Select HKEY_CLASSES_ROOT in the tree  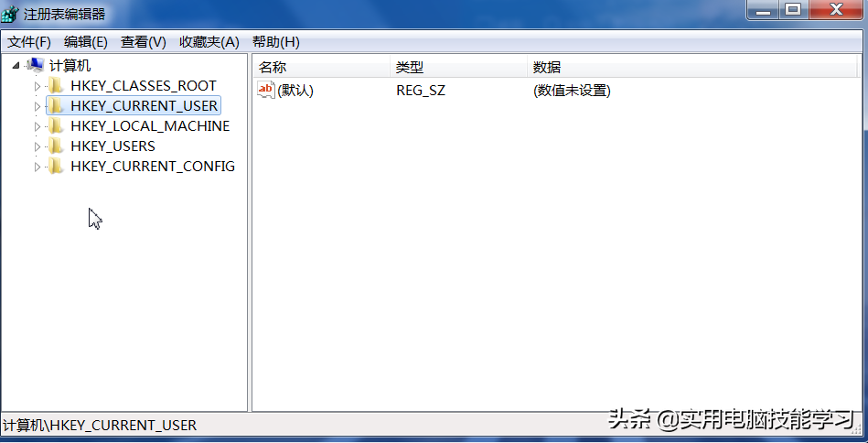tap(144, 86)
